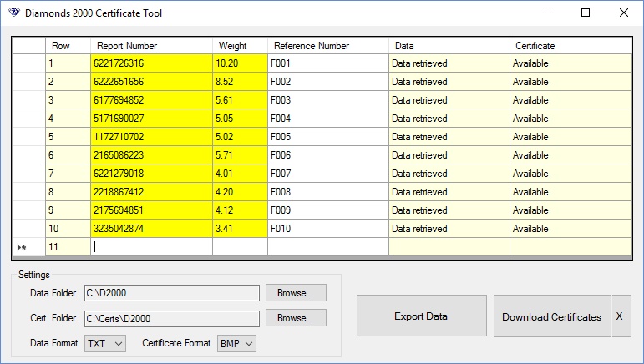Click the empty Reference Number cell in row 11
This screenshot has height=364, width=644.
click(x=327, y=246)
